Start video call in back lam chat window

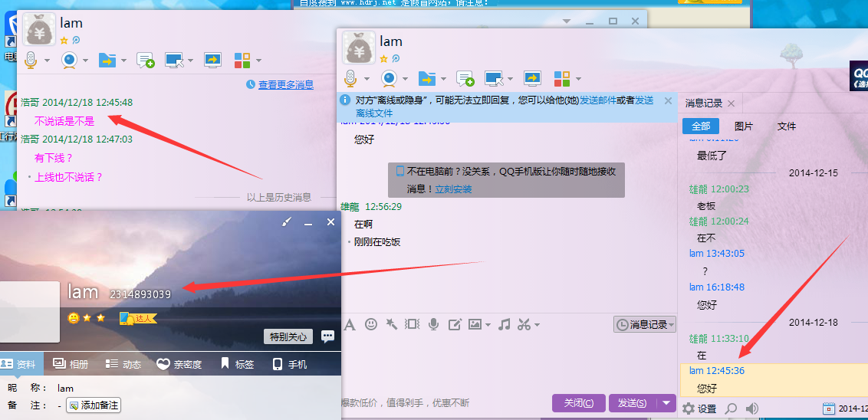coord(69,60)
